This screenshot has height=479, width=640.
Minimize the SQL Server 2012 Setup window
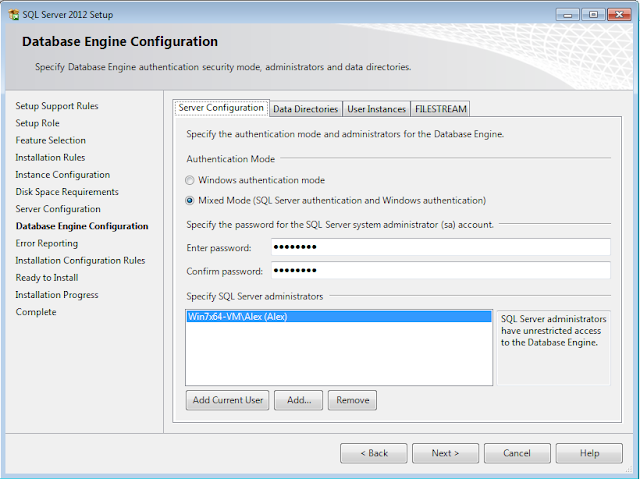(567, 15)
